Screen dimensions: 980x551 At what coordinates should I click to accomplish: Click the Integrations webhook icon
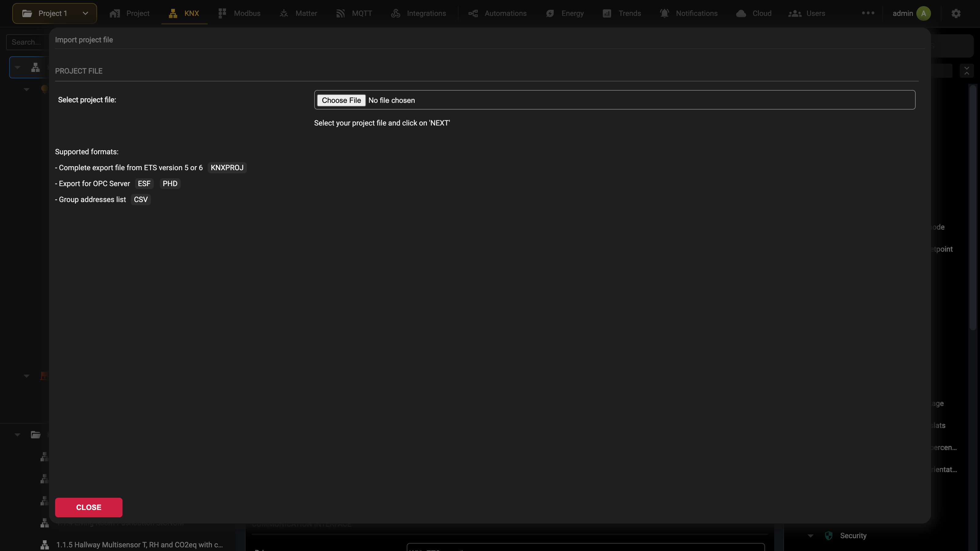pos(396,13)
